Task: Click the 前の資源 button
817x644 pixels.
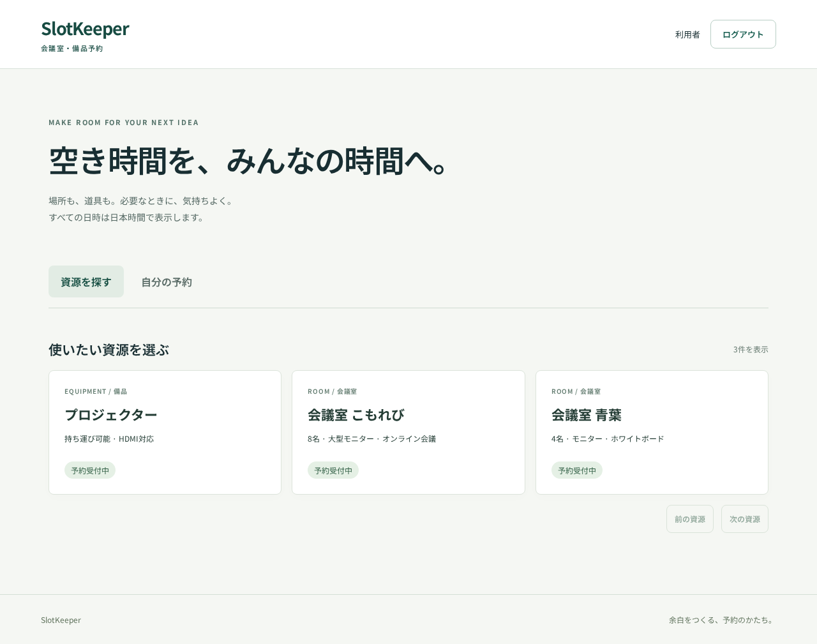Action: point(690,519)
